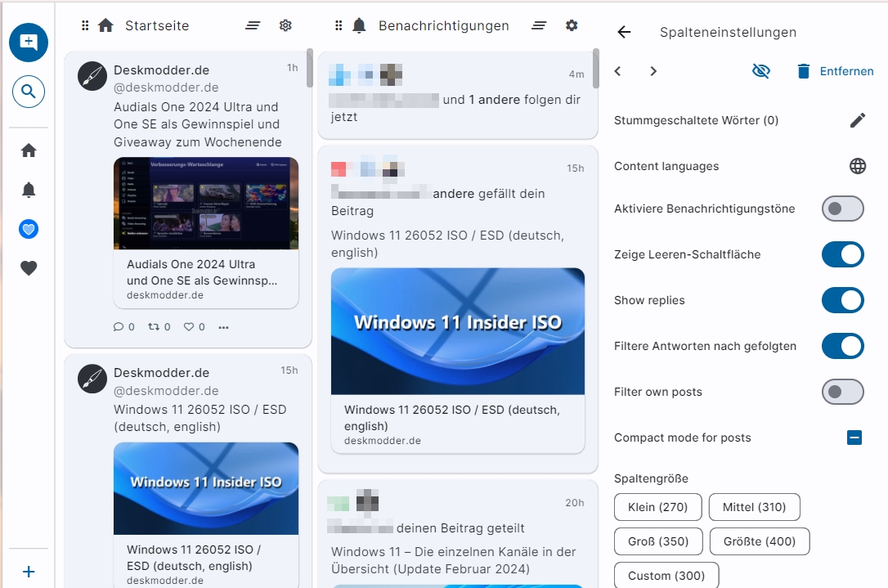Click the 'deinen Beitrag geteilt' notification text
The image size is (888, 588).
click(460, 528)
